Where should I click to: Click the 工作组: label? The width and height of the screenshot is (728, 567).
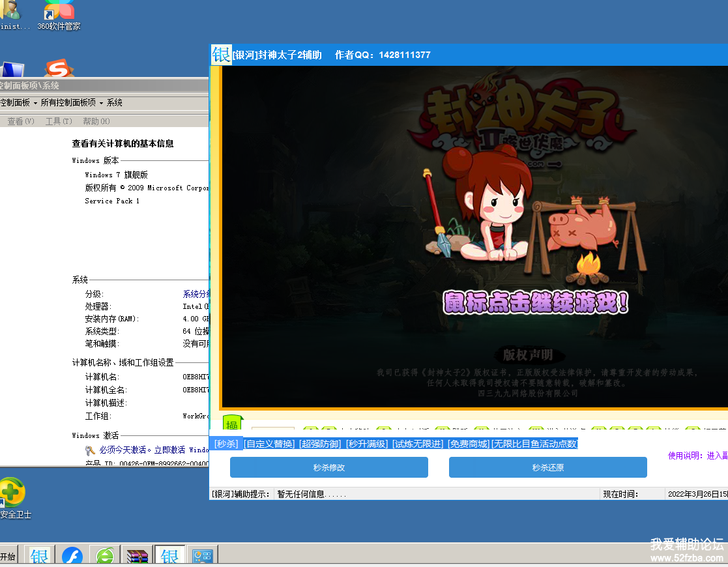click(98, 416)
